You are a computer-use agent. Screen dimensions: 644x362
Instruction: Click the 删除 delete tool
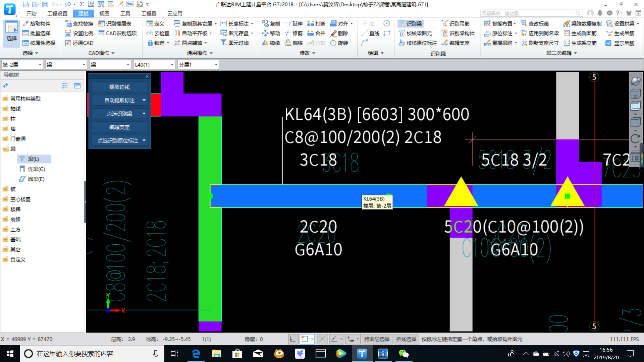pyautogui.click(x=339, y=33)
